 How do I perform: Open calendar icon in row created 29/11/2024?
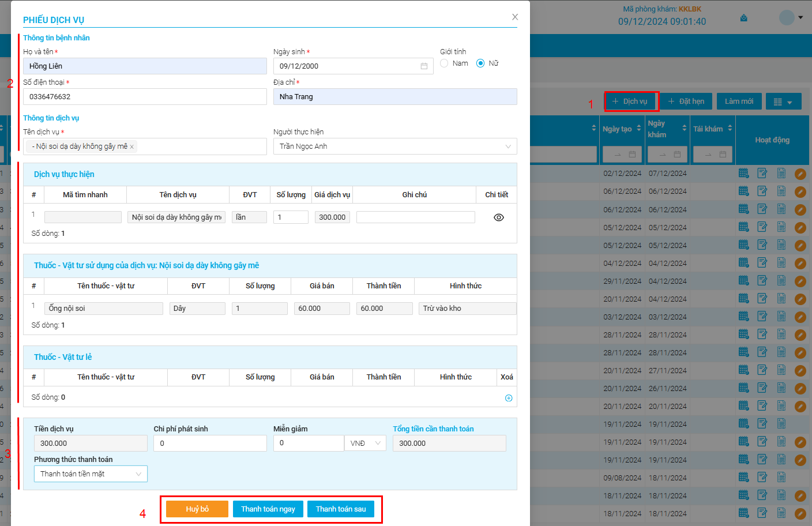(744, 281)
